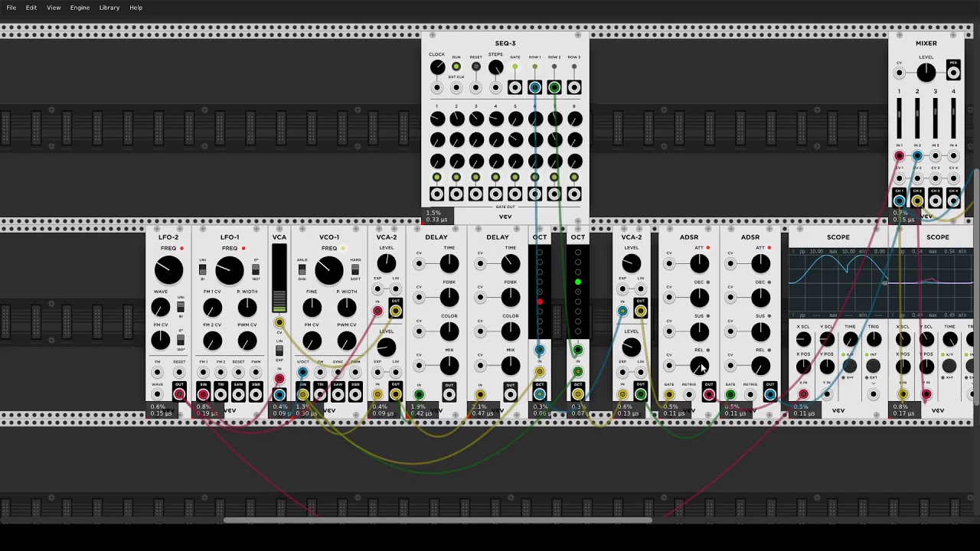The height and width of the screenshot is (551, 980).
Task: Click the SEQ-3 ROW 3 output jack
Action: point(574,87)
